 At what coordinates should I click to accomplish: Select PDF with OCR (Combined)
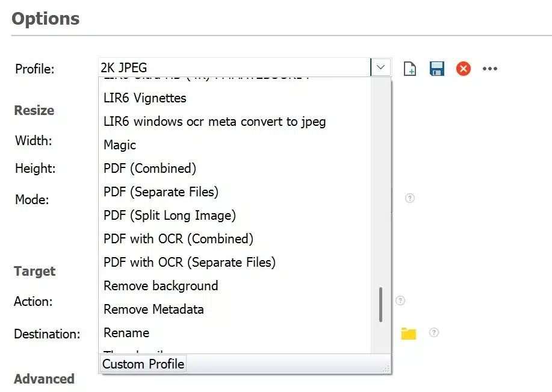tap(178, 239)
